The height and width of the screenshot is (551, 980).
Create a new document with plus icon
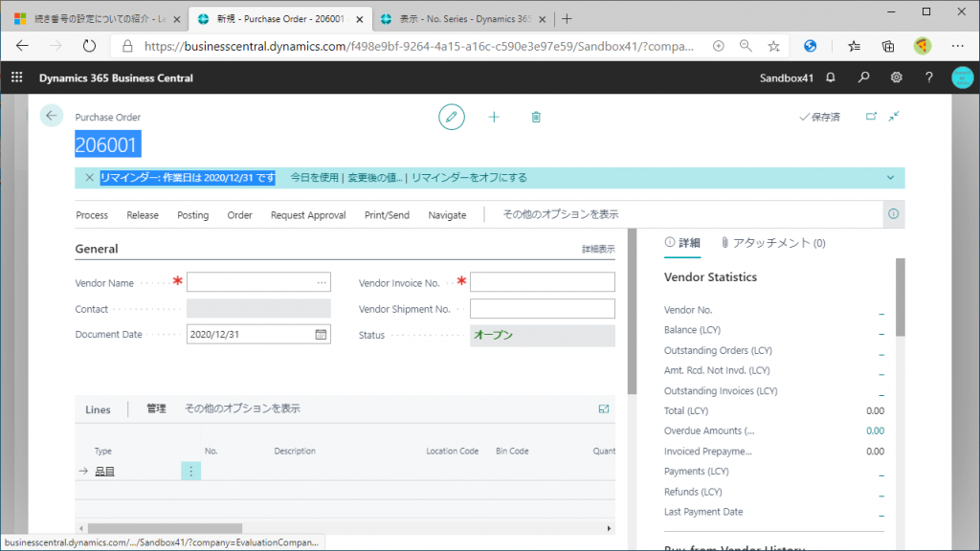(494, 117)
